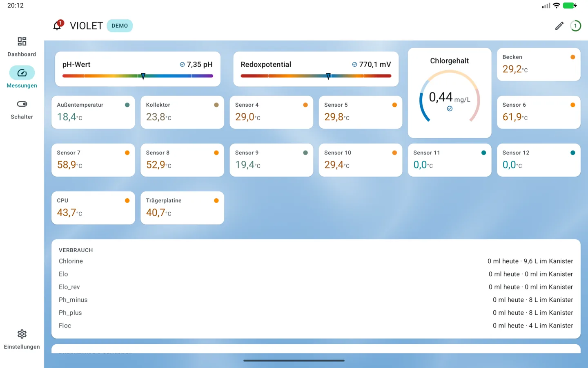Click the verified check icon beside 7,35 pH
The height and width of the screenshot is (368, 588).
click(x=182, y=65)
